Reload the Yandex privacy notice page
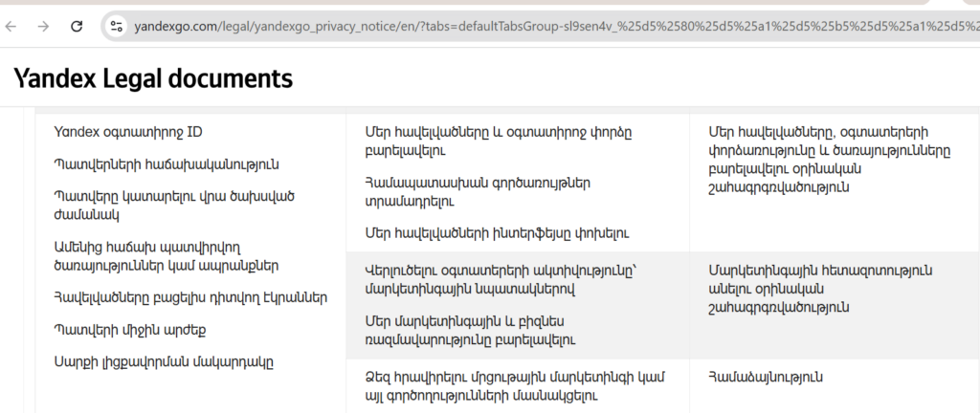 tap(77, 26)
